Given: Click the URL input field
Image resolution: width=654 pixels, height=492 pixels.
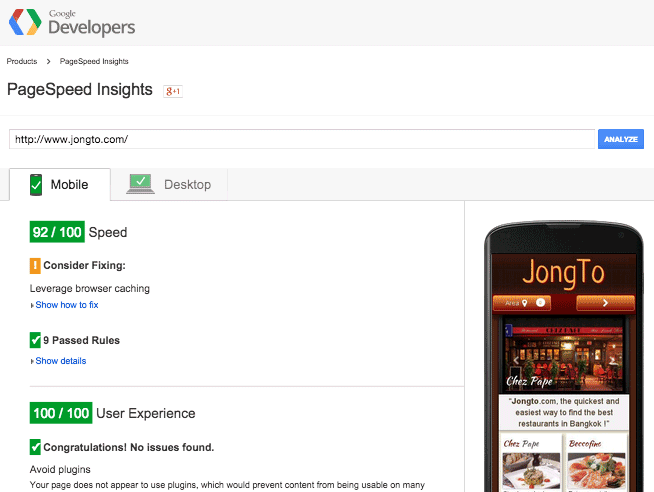Looking at the screenshot, I should click(x=302, y=139).
